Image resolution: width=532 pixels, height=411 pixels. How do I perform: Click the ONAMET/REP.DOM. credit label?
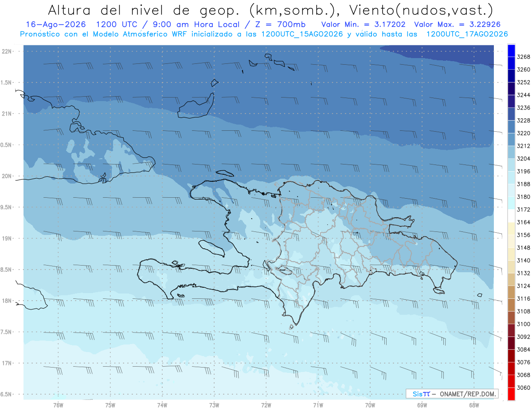pos(467,394)
